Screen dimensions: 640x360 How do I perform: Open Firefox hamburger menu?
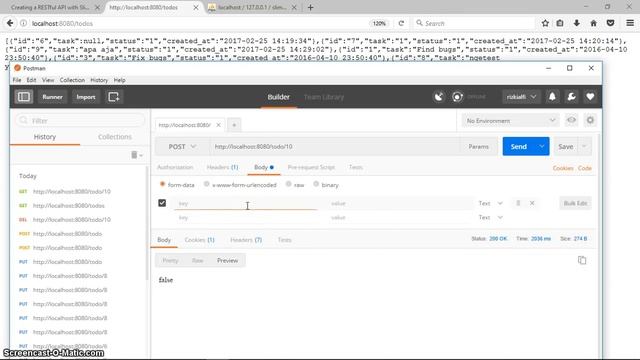tap(630, 23)
